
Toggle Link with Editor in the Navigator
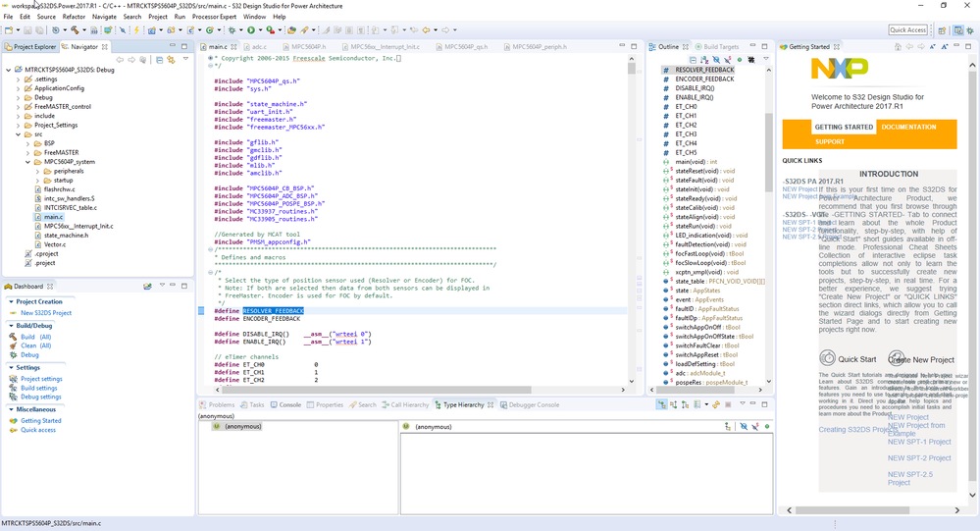pos(171,60)
